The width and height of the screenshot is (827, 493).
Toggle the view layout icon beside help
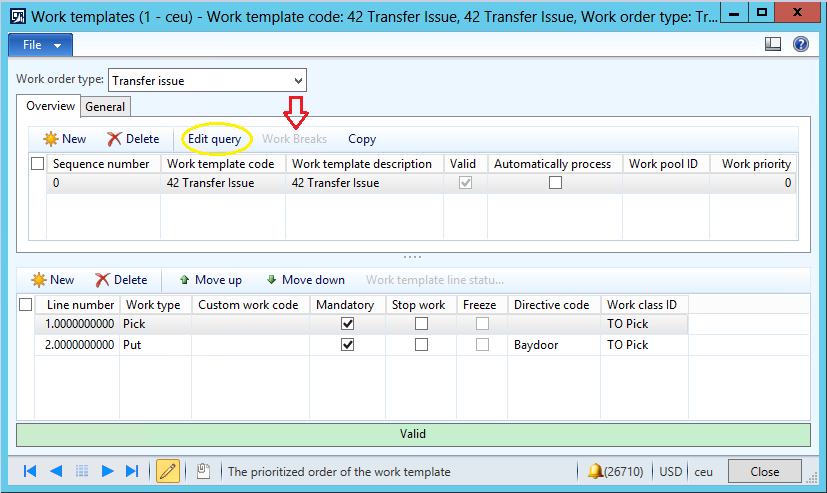tap(773, 44)
